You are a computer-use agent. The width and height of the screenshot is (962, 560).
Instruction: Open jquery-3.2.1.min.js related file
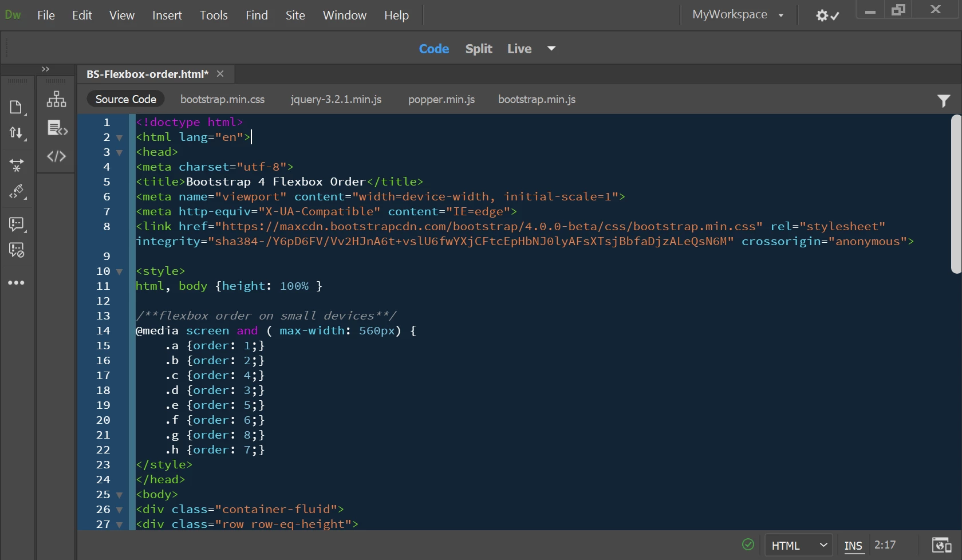click(x=336, y=99)
